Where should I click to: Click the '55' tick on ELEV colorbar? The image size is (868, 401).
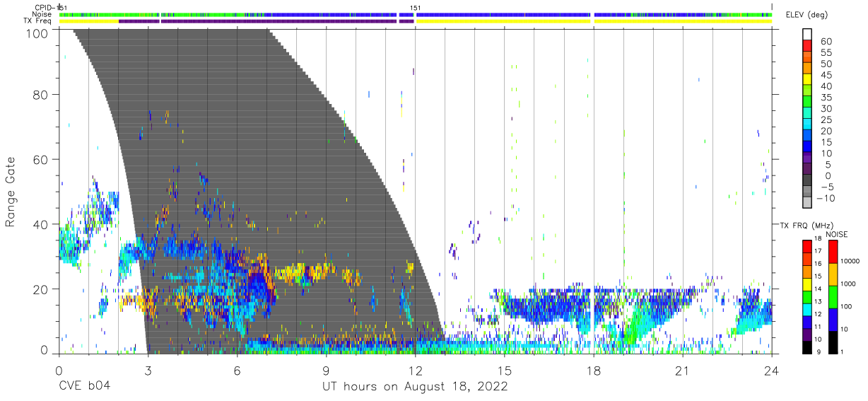[826, 52]
